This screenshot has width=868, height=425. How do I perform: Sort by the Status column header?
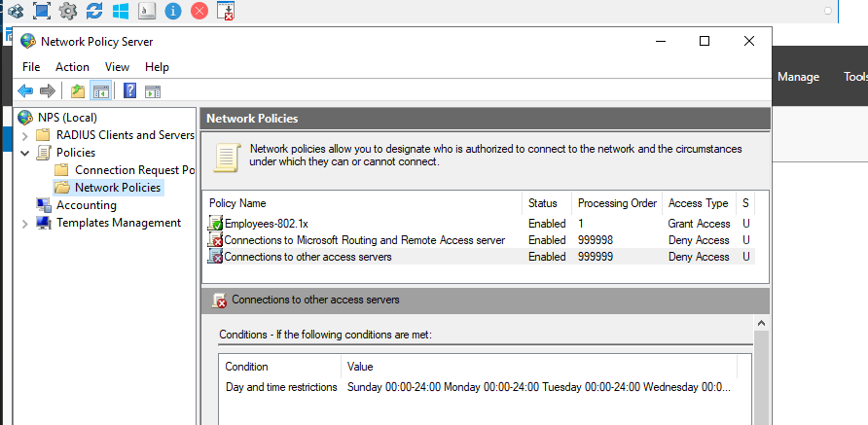(546, 203)
